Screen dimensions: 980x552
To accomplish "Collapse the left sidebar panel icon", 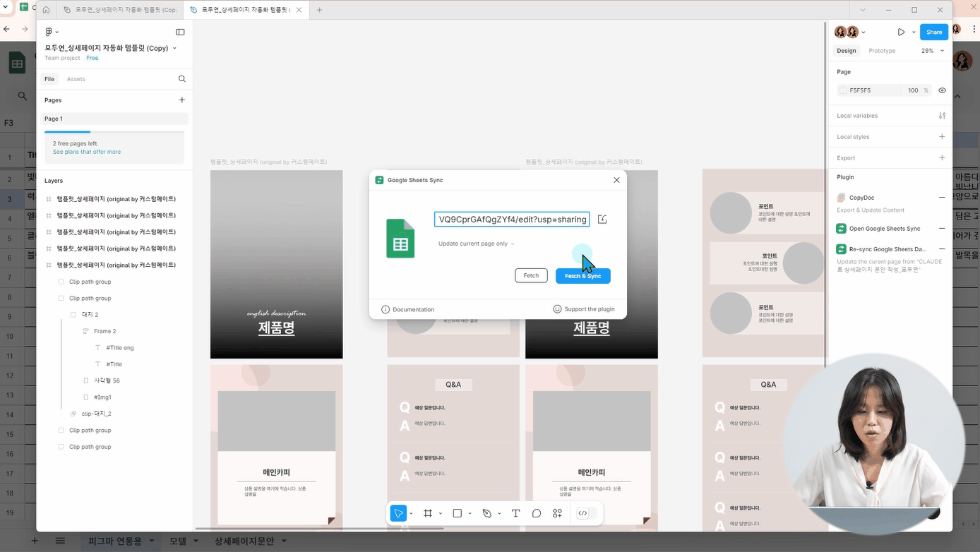I will pos(180,32).
